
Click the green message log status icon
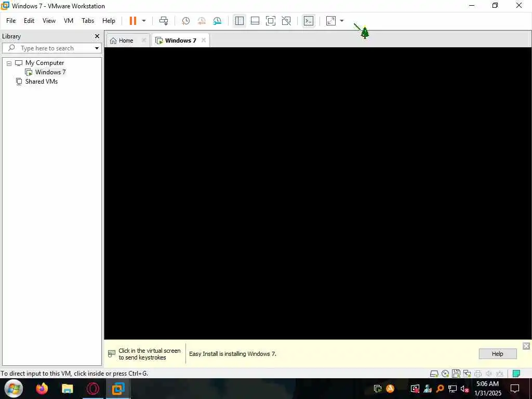pyautogui.click(x=516, y=374)
